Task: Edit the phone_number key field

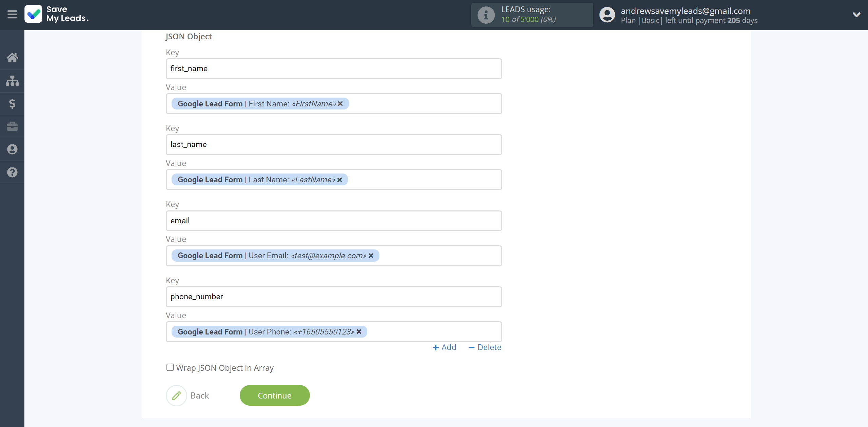Action: click(334, 297)
